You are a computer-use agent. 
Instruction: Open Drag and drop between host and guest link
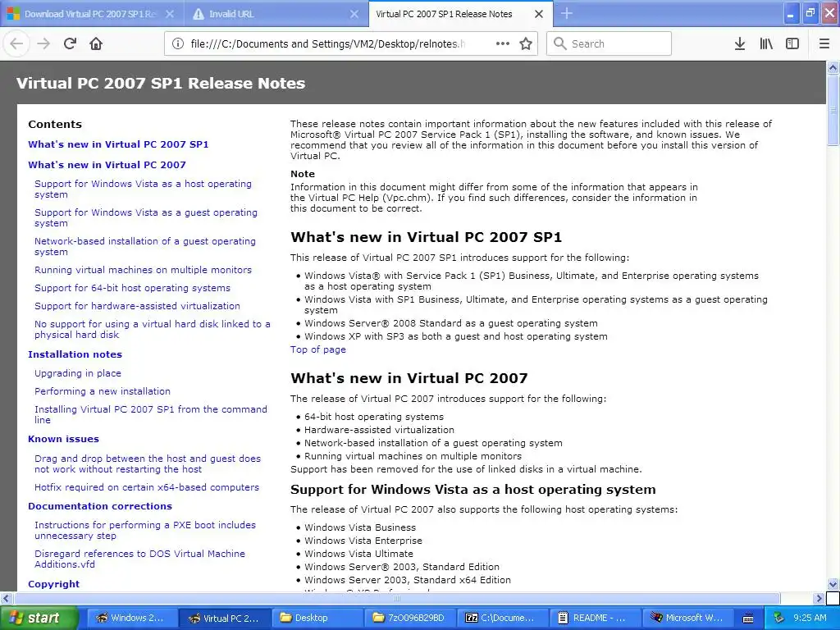(148, 464)
